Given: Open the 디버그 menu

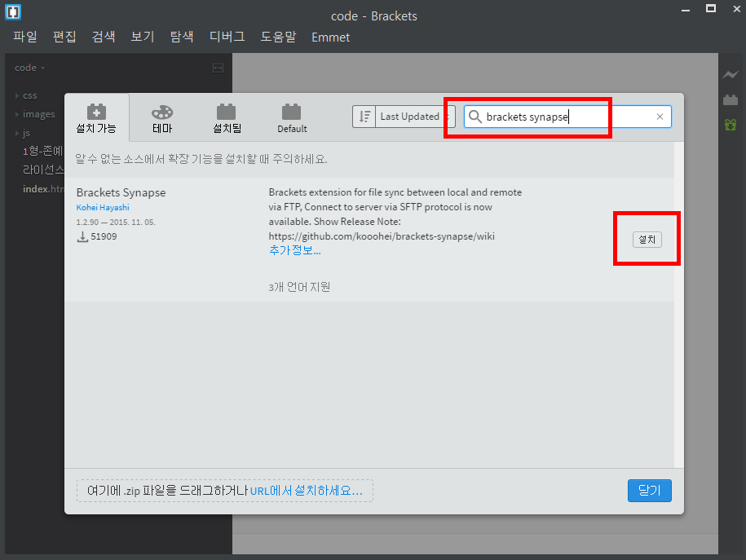Looking at the screenshot, I should pos(227,37).
